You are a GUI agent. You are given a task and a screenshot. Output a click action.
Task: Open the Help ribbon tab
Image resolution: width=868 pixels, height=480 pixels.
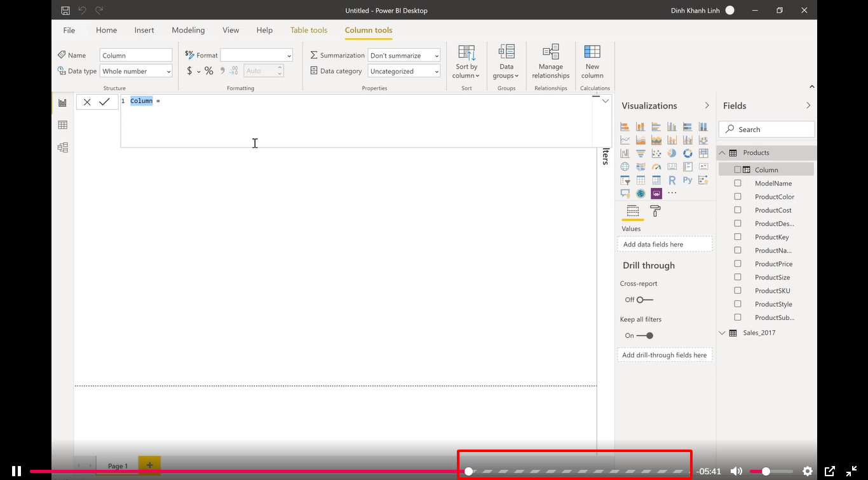click(264, 30)
